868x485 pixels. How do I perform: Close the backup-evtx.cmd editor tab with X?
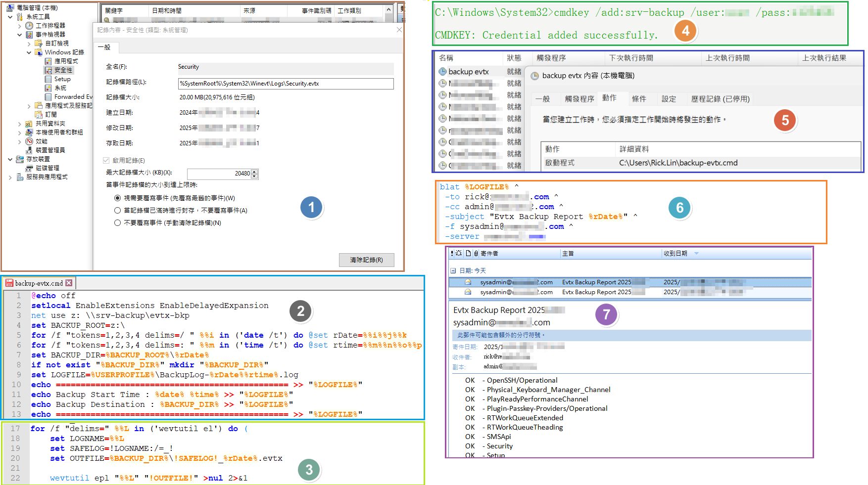point(69,283)
